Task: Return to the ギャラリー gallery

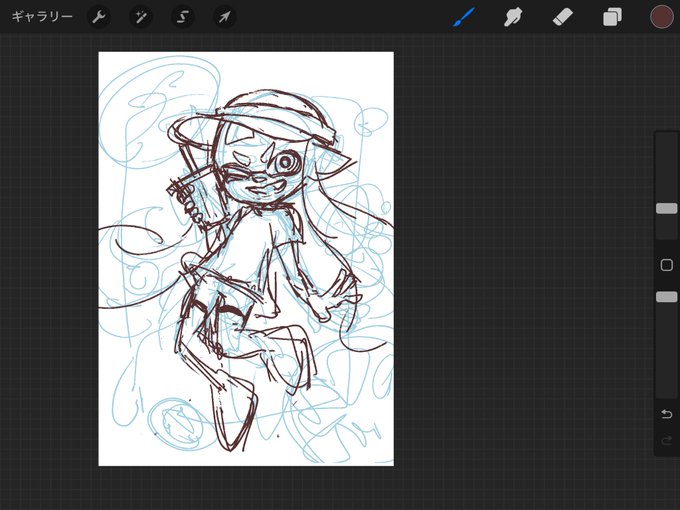Action: [42, 17]
